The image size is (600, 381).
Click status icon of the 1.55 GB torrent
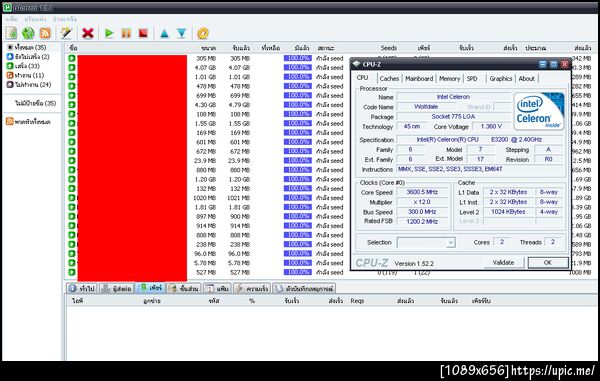pos(72,124)
